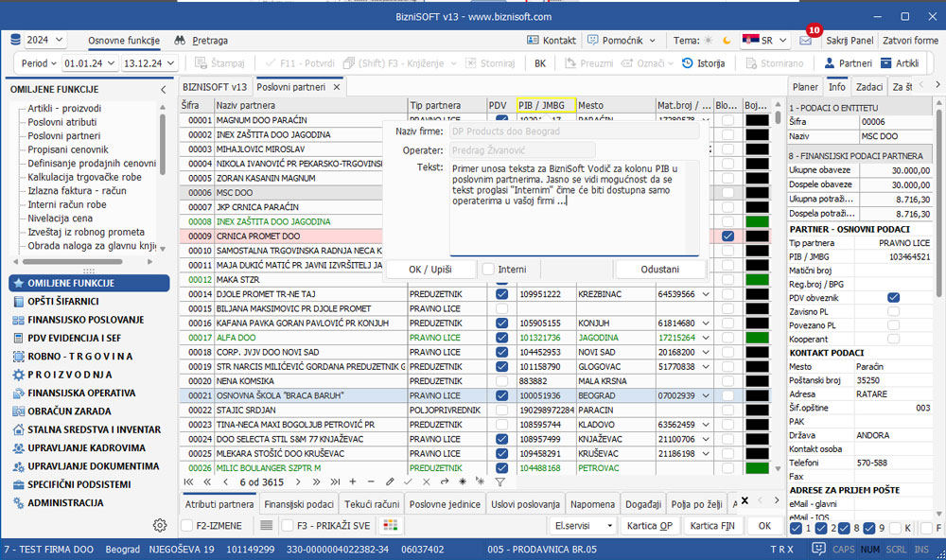Open the settings gear in left sidebar
The image size is (946, 560).
click(160, 525)
